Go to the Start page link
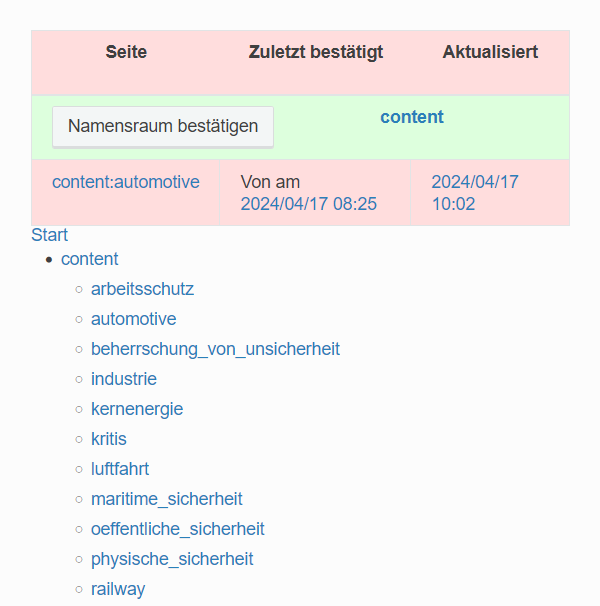The height and width of the screenshot is (606, 600). 50,235
